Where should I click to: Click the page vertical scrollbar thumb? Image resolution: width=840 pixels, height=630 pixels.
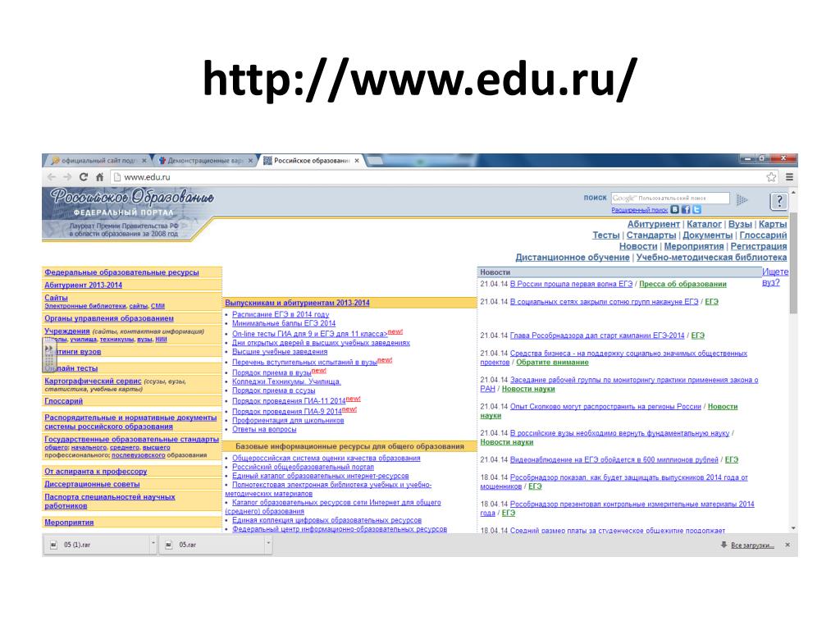coord(793,263)
